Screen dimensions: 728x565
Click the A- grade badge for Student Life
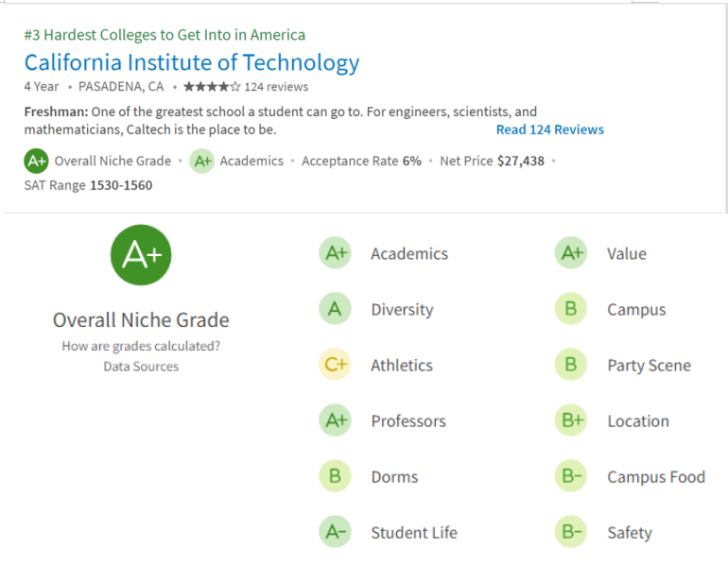click(335, 532)
